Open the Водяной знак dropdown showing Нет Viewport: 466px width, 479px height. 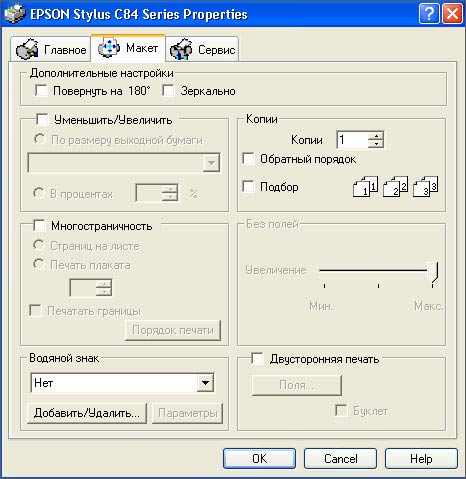(122, 383)
